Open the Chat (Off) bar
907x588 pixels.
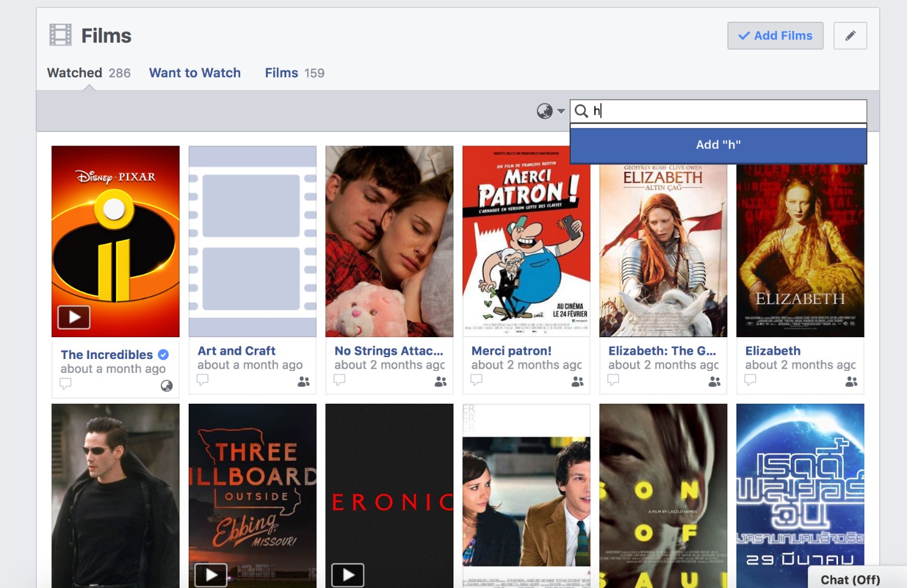coord(857,578)
